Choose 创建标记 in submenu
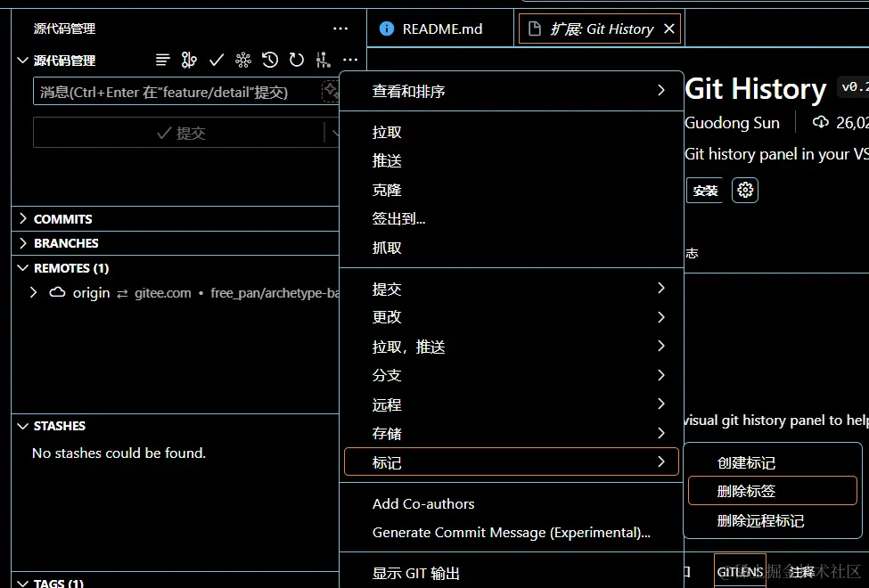Viewport: 869px width, 588px height. point(773,462)
